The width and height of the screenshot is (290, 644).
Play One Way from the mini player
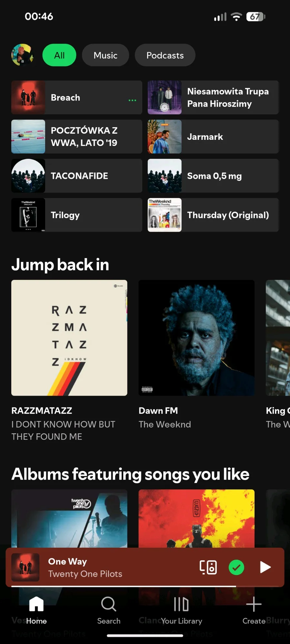coord(265,567)
